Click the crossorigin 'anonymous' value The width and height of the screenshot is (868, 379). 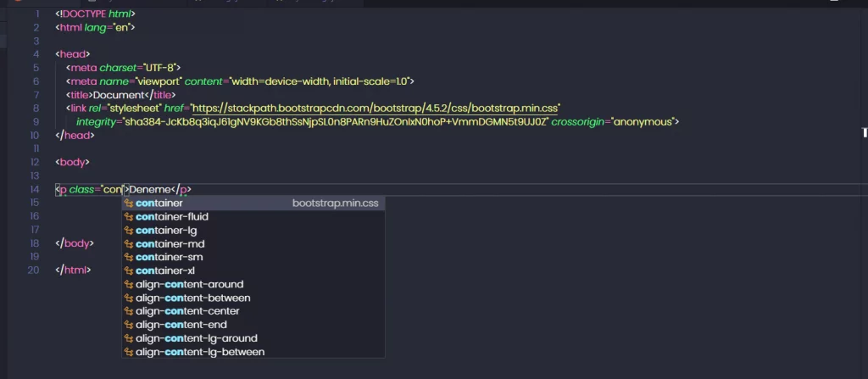[x=643, y=122]
